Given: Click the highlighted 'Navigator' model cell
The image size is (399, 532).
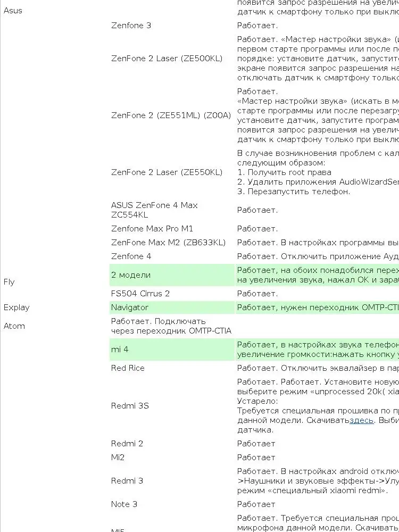Looking at the screenshot, I should (172, 307).
